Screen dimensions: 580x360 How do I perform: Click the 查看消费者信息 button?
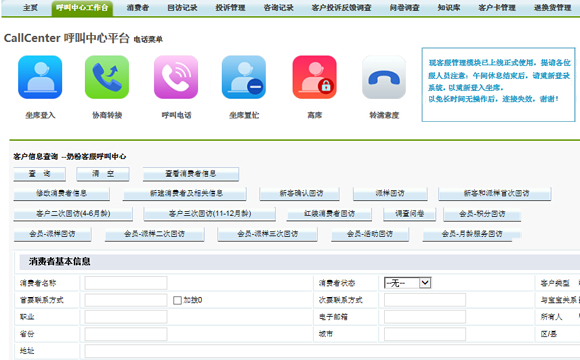click(191, 174)
